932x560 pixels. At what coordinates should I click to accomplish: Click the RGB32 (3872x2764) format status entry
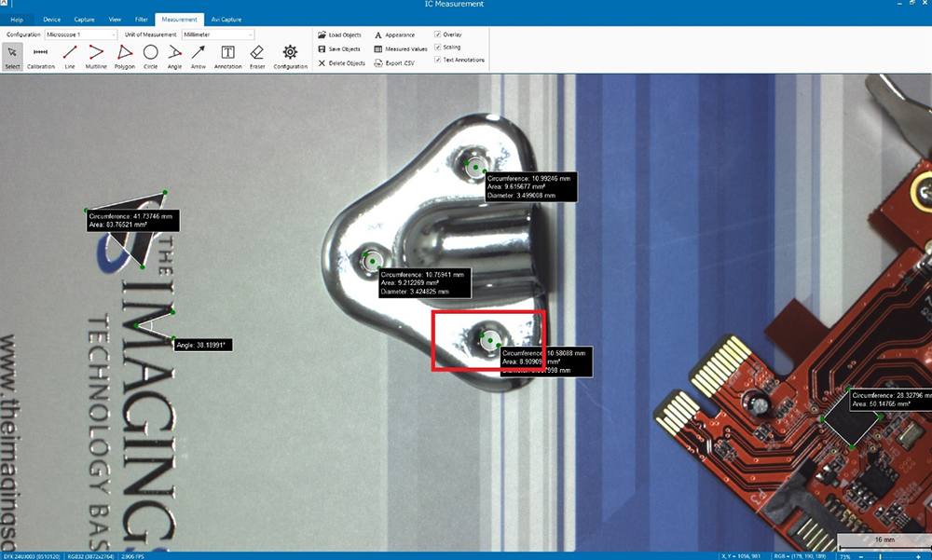91,556
